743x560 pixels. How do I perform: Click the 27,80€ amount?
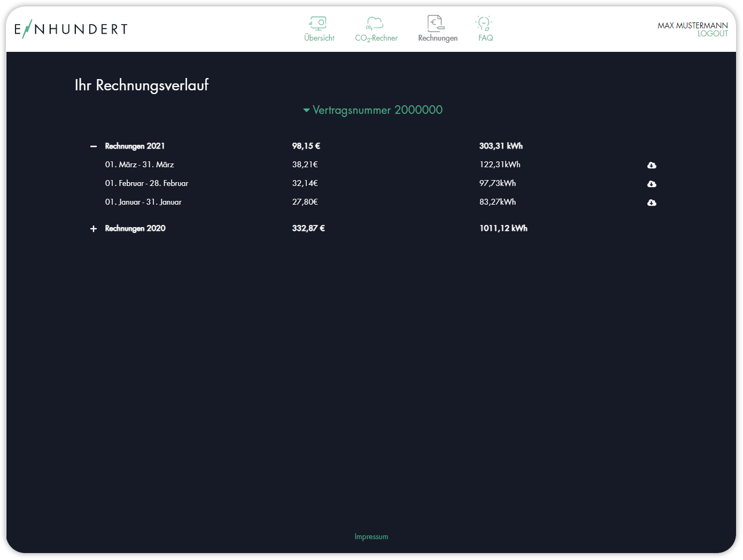(305, 202)
